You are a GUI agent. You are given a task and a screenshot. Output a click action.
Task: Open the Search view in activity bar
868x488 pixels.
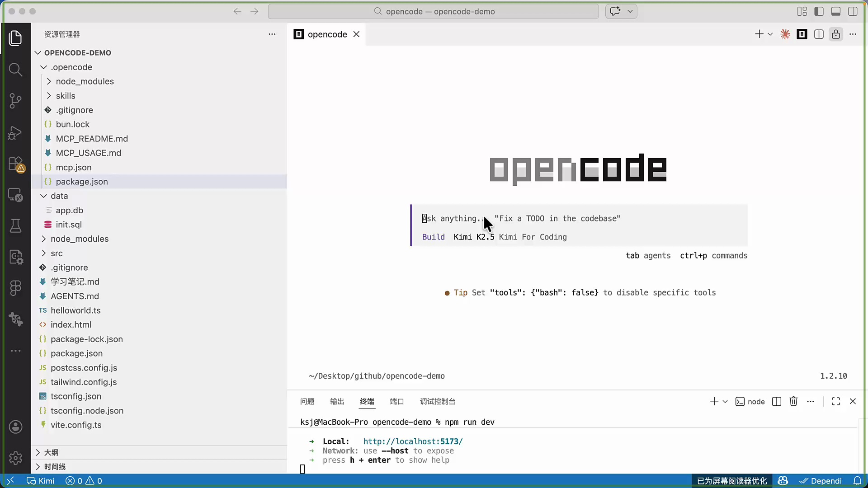coord(15,70)
